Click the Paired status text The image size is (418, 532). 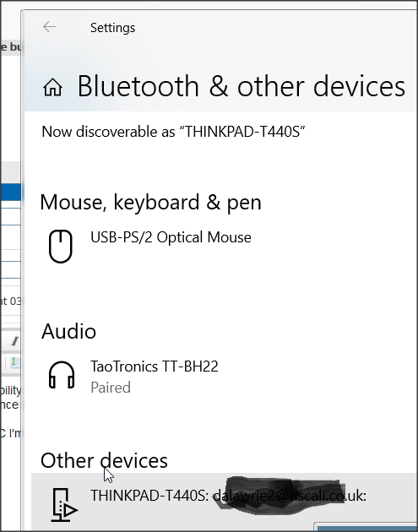point(111,388)
